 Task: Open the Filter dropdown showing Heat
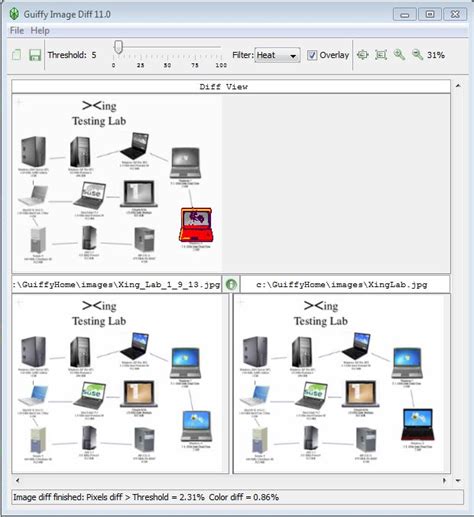pyautogui.click(x=277, y=55)
